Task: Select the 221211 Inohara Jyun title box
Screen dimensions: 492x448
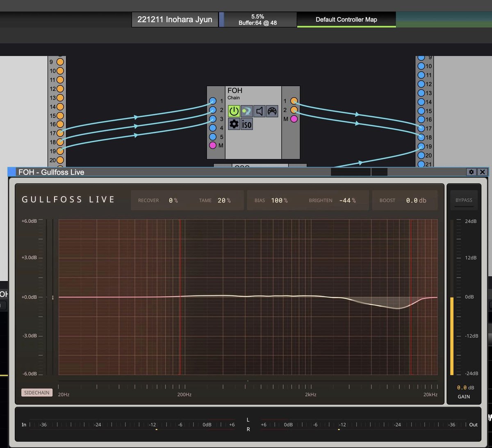Action: [175, 19]
